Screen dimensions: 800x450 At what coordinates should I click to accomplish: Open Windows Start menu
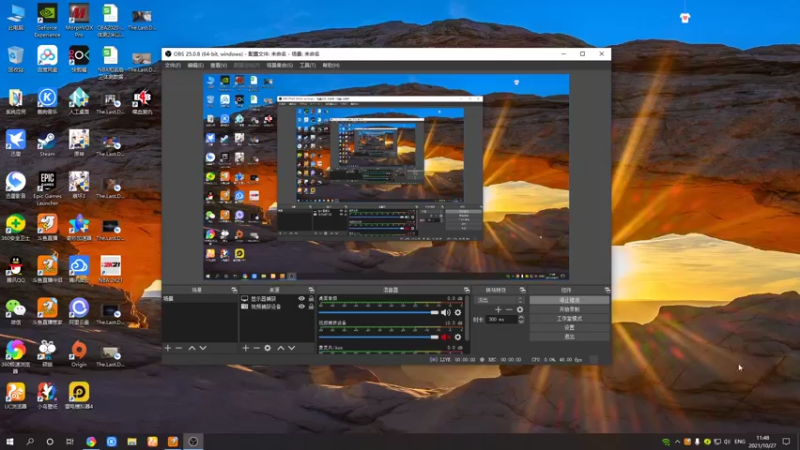(x=10, y=442)
